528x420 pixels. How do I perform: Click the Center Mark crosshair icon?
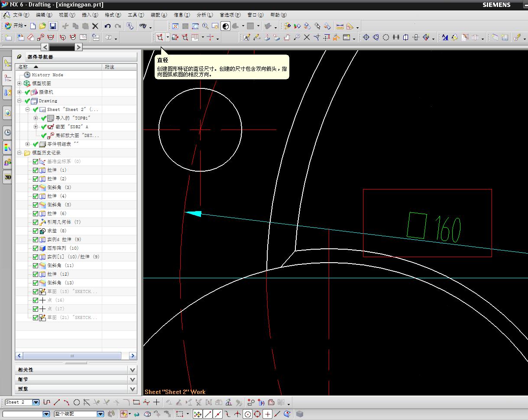[366, 38]
